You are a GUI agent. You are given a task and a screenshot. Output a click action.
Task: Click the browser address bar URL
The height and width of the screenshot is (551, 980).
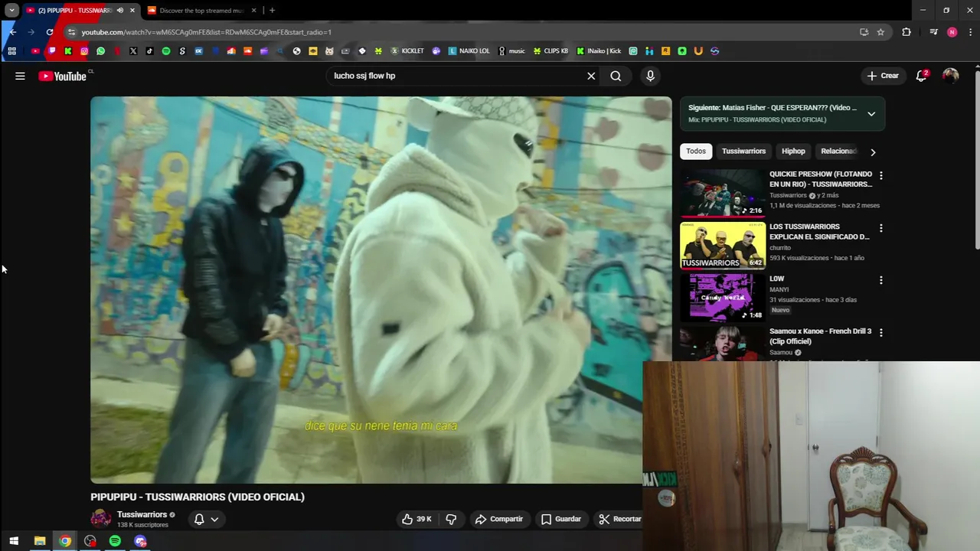(x=207, y=32)
